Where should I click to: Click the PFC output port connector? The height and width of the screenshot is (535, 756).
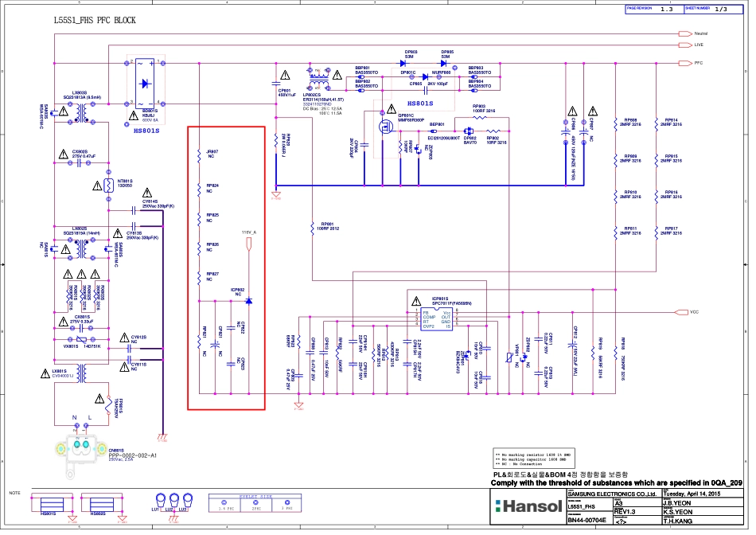(x=684, y=62)
